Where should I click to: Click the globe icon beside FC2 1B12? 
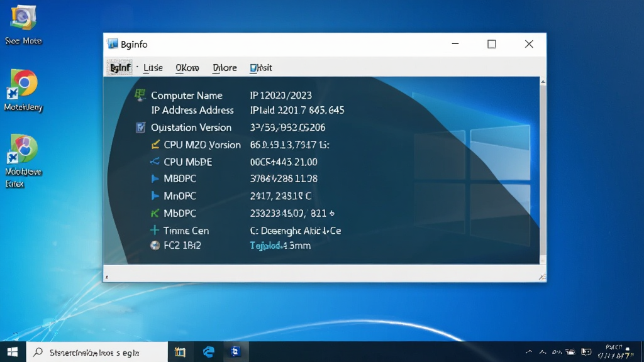(155, 246)
